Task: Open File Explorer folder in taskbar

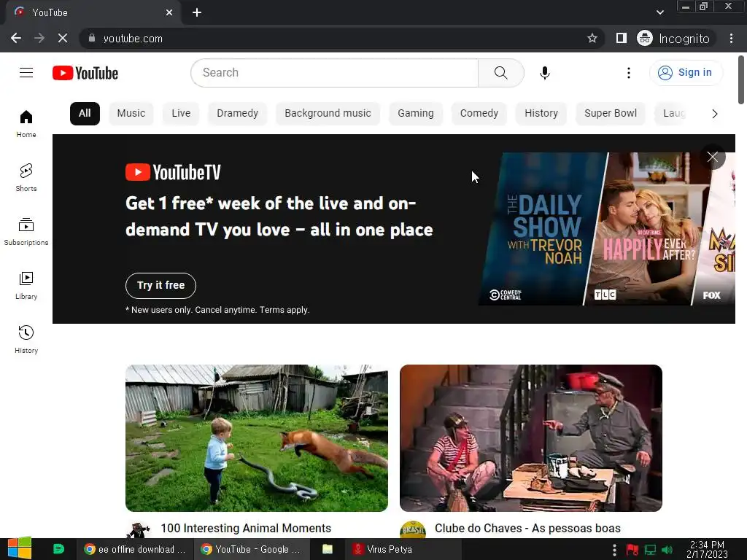Action: coord(328,549)
